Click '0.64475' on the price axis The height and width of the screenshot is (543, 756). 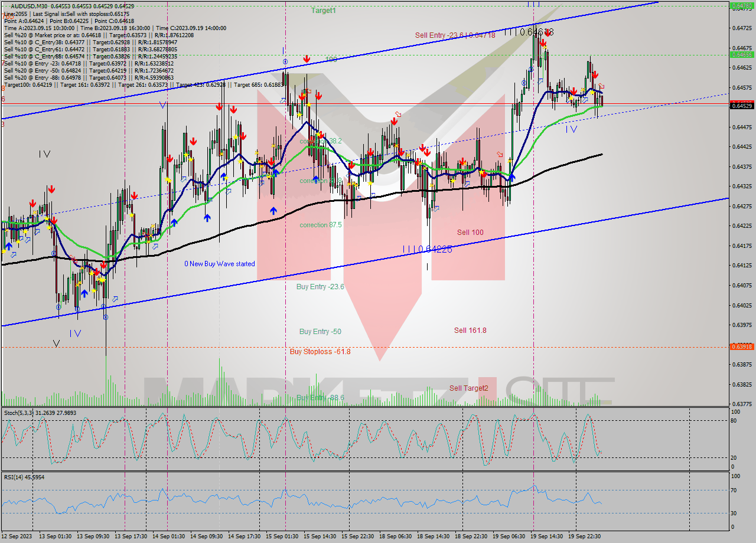[742, 127]
